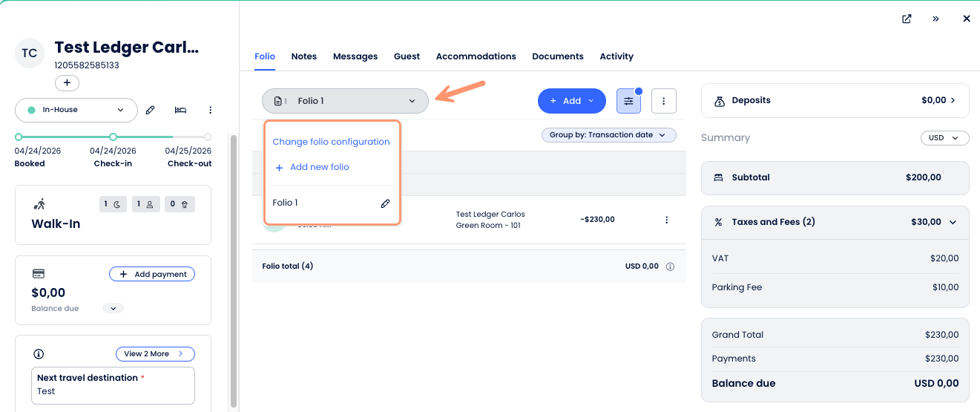The height and width of the screenshot is (412, 980).
Task: Change the USD currency dropdown
Action: [944, 138]
